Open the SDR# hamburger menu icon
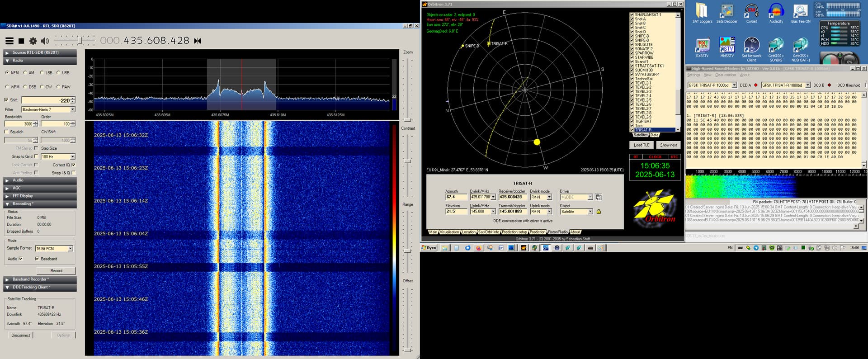This screenshot has width=868, height=359. point(9,41)
